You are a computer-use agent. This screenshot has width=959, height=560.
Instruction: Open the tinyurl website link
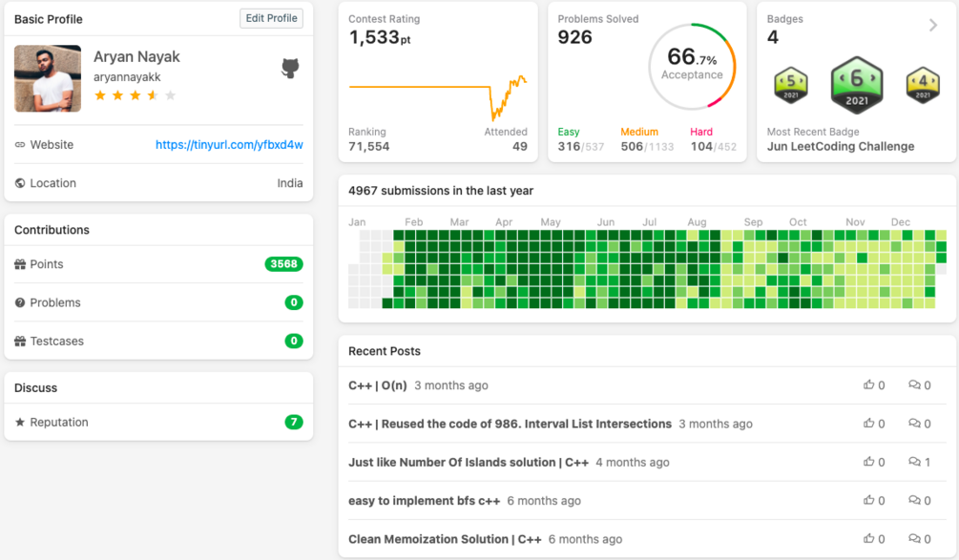229,145
